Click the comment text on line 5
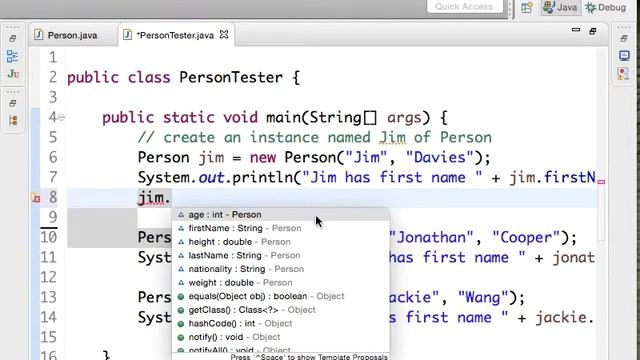 pyautogui.click(x=314, y=138)
